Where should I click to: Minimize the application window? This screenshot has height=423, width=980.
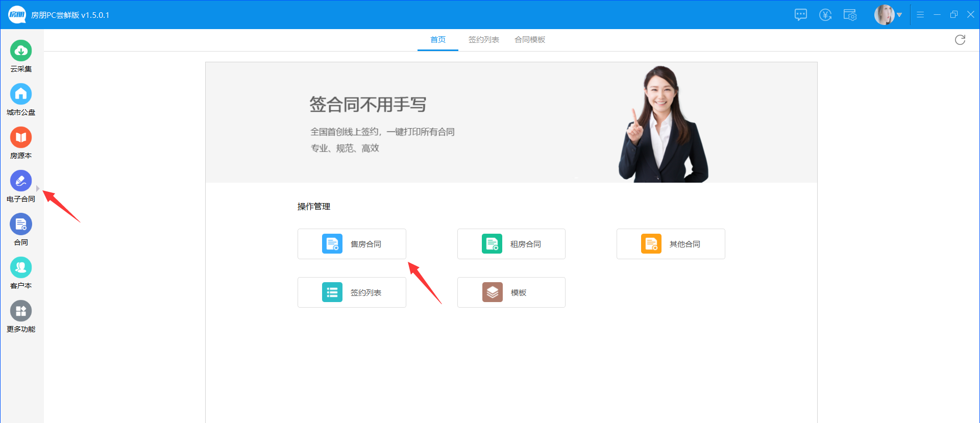(x=937, y=15)
